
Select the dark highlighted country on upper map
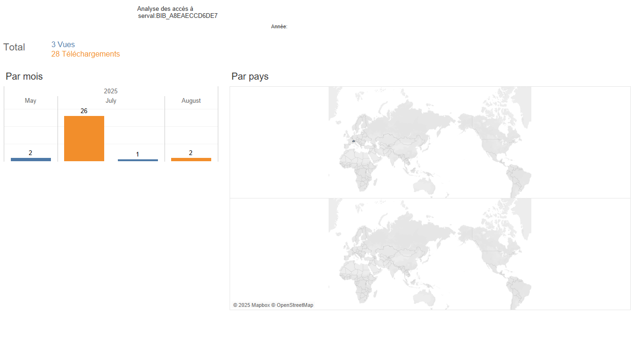(x=353, y=141)
